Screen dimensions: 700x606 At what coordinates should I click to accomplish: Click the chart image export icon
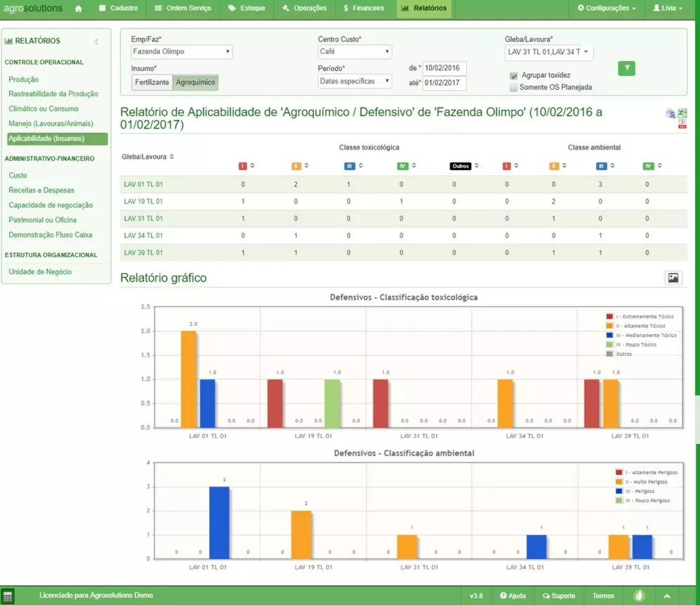673,278
